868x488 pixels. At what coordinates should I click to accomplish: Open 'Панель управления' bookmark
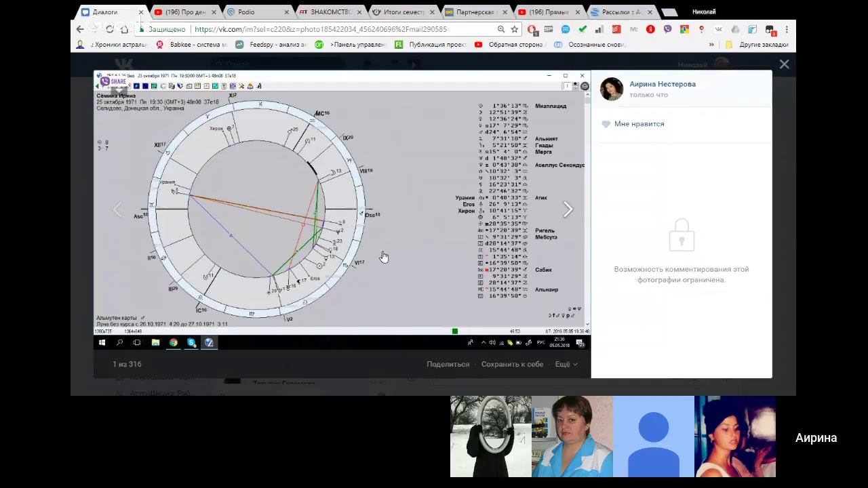[x=351, y=45]
